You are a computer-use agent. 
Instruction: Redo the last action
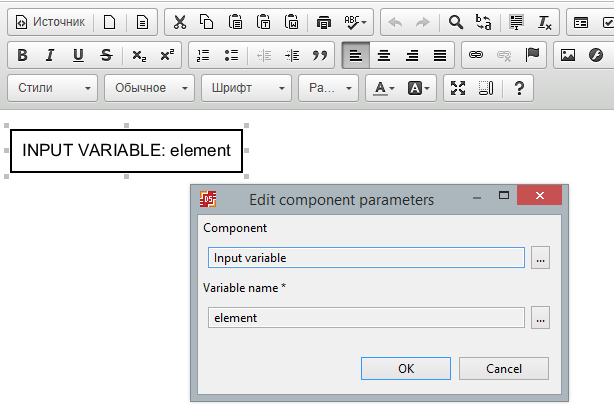pyautogui.click(x=423, y=22)
